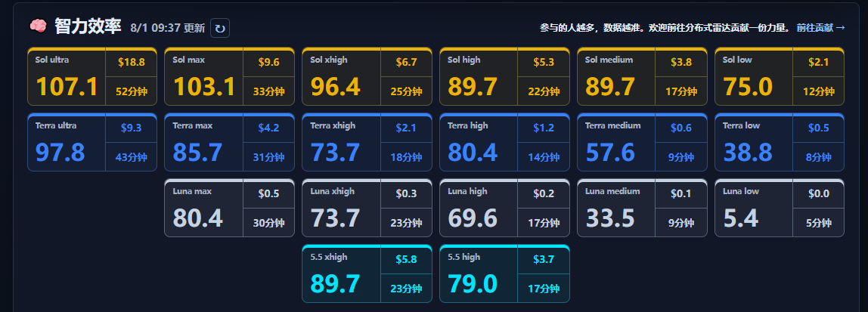Click Sol low 12分钟 duration
This screenshot has width=868, height=312.
819,92
